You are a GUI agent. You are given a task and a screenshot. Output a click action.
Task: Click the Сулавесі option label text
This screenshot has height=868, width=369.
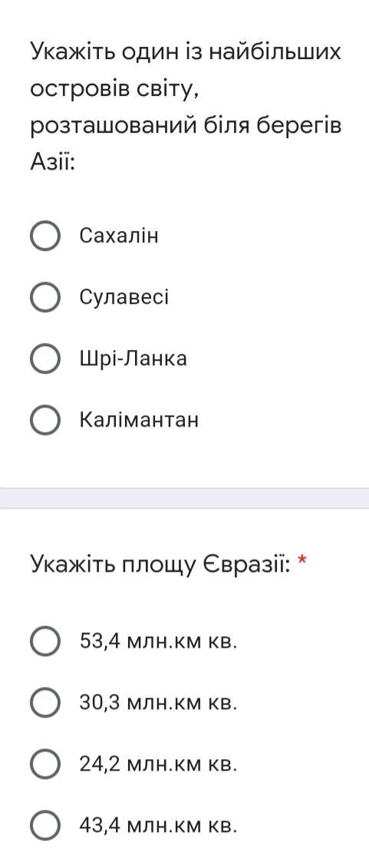click(x=124, y=297)
